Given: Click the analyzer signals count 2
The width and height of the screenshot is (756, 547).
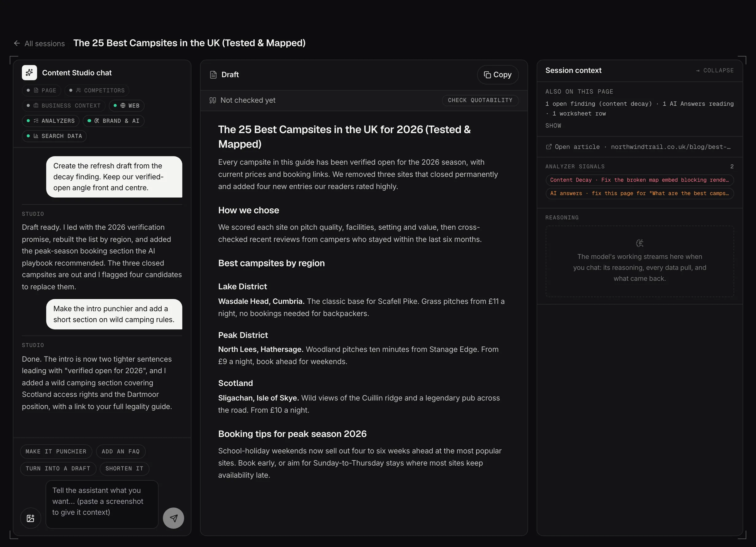Looking at the screenshot, I should click(x=732, y=166).
